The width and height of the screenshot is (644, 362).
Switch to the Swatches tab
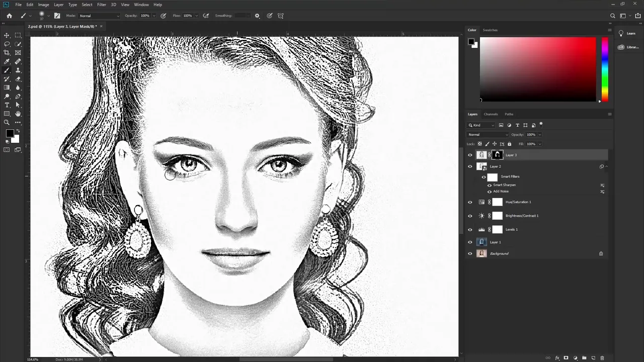(x=490, y=30)
